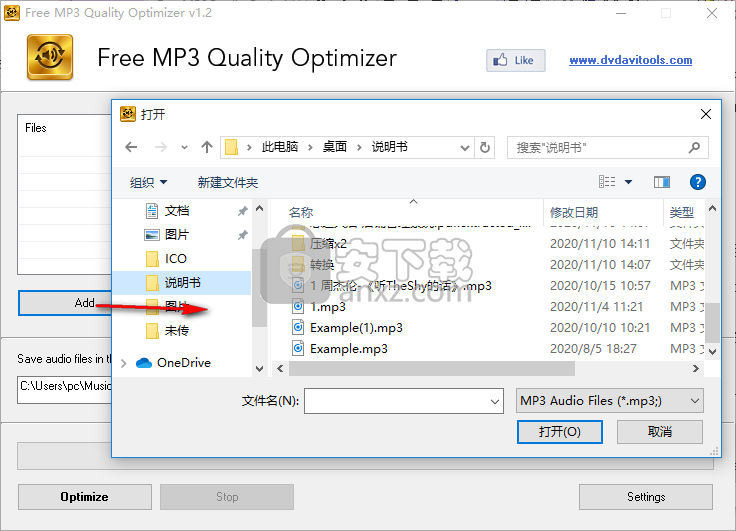Click the up-one-level arrow icon

207,147
